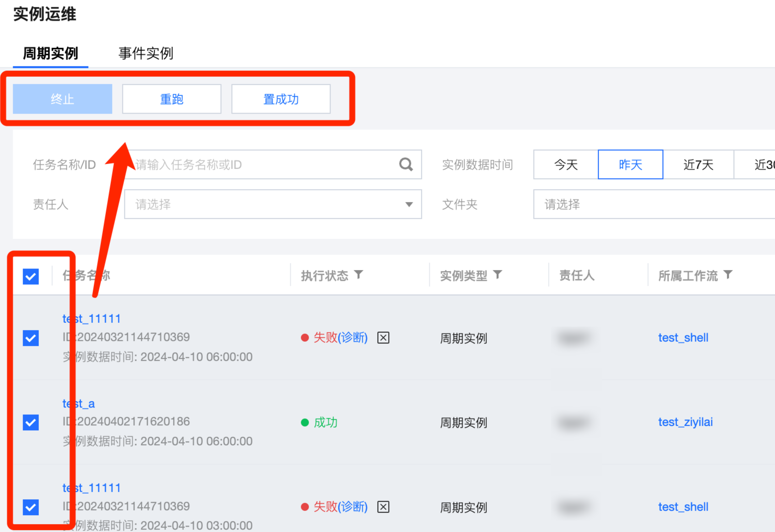Open the 责任人 dropdown selector
The width and height of the screenshot is (775, 532).
coord(273,204)
